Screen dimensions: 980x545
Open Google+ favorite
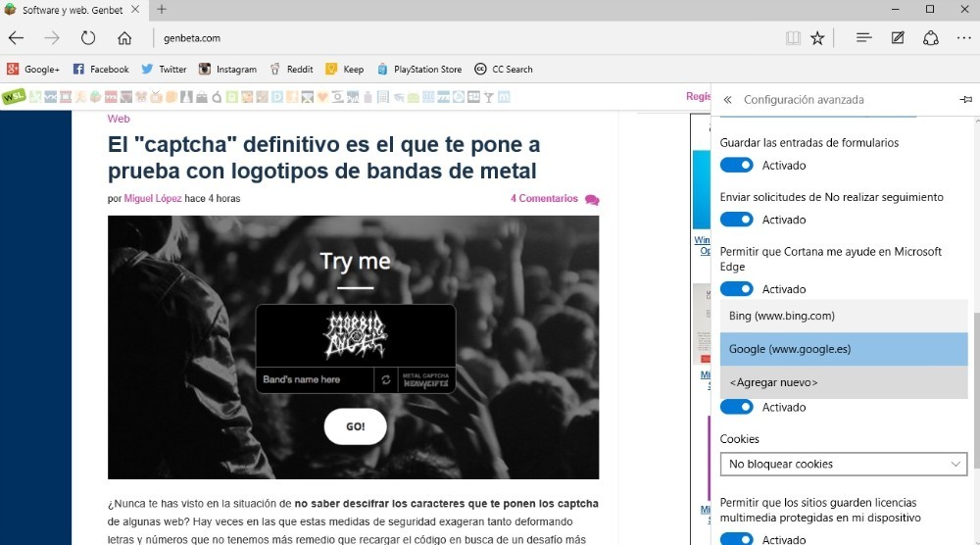pos(33,70)
